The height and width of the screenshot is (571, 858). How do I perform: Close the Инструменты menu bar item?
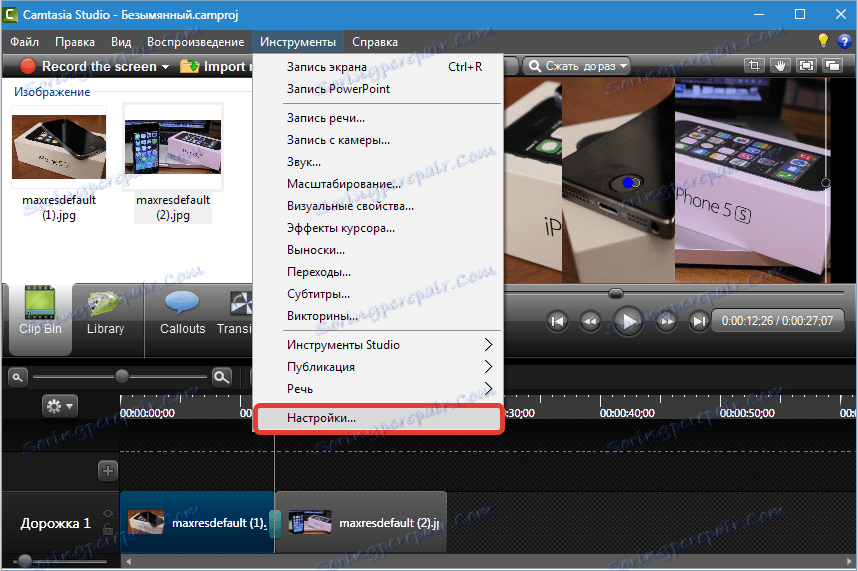[298, 42]
